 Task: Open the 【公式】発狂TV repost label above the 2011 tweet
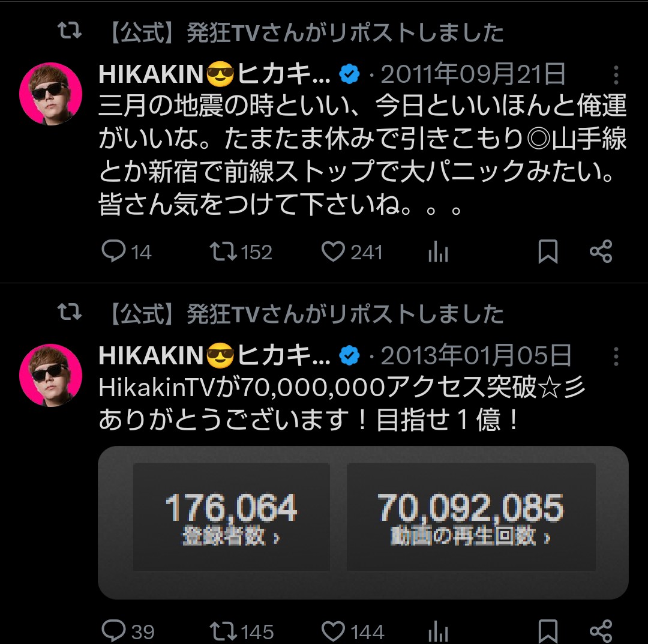pyautogui.click(x=306, y=32)
